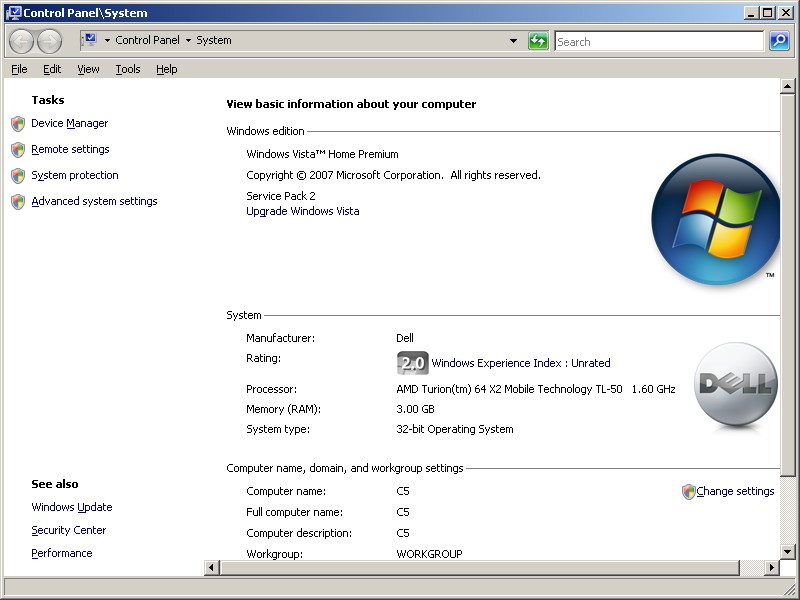Viewport: 800px width, 600px height.
Task: Click the shield icon next to System protection
Action: click(18, 176)
